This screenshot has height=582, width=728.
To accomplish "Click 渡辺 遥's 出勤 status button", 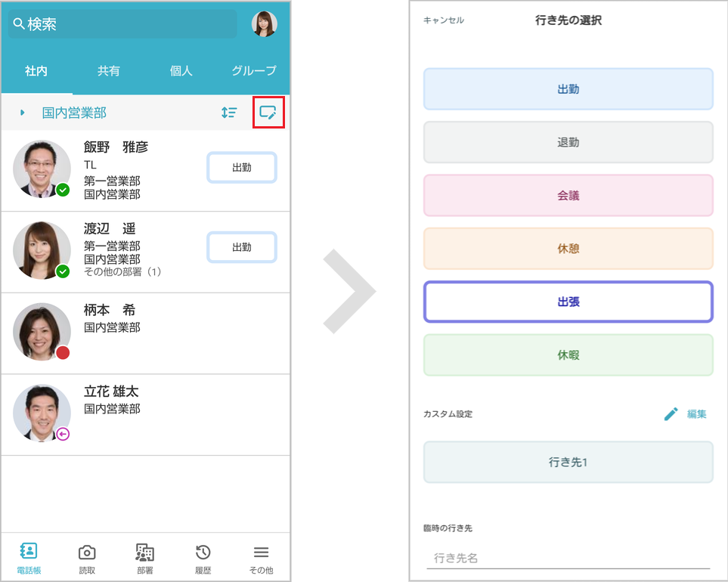I will tap(242, 247).
